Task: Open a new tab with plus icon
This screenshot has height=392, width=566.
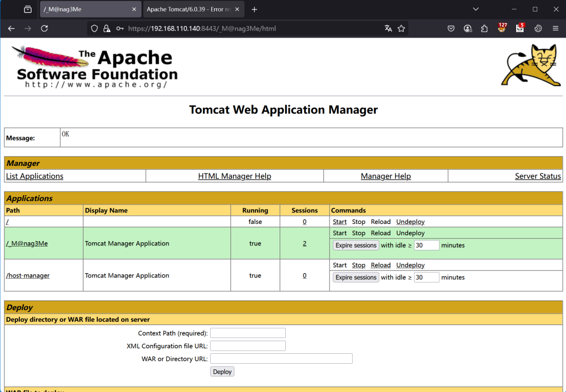Action: [254, 9]
